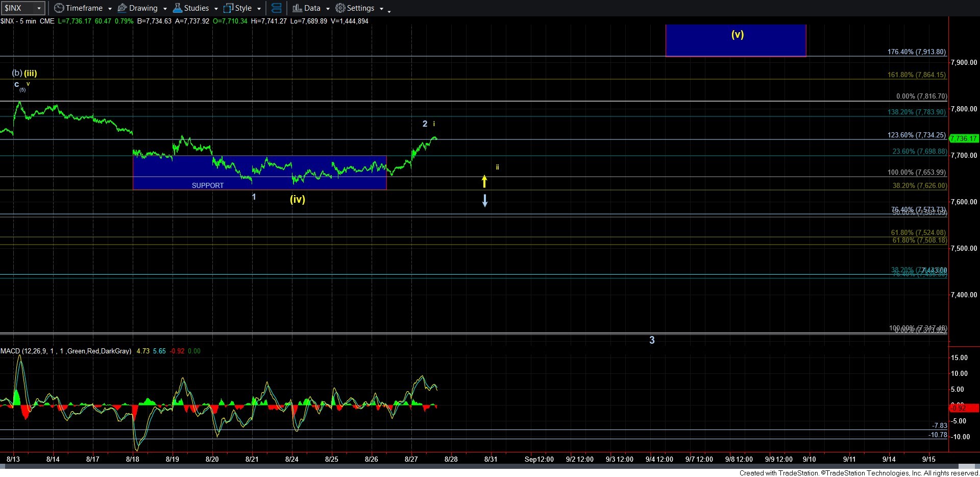The height and width of the screenshot is (477, 980).
Task: Click the Style overlapping-squares icon
Action: pyautogui.click(x=228, y=8)
